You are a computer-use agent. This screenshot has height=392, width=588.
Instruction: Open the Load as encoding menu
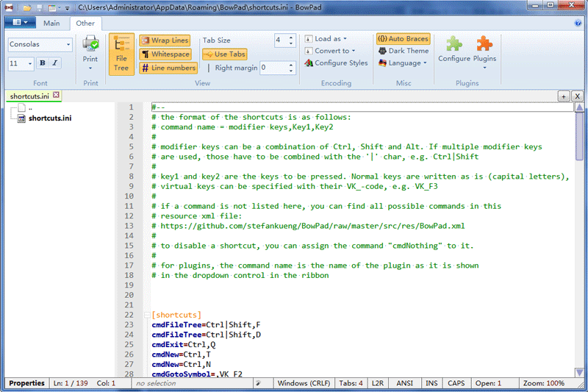(x=326, y=39)
